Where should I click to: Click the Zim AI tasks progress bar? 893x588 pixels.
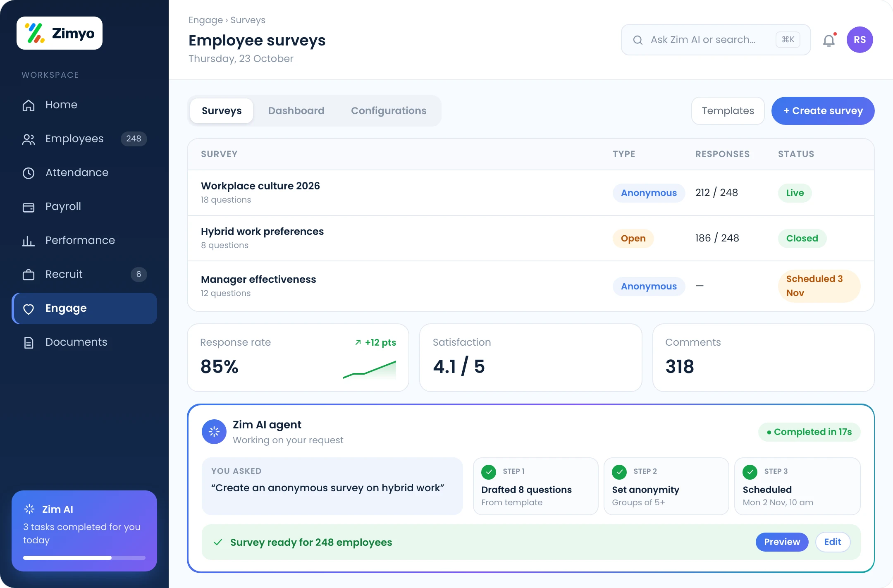[x=84, y=558]
